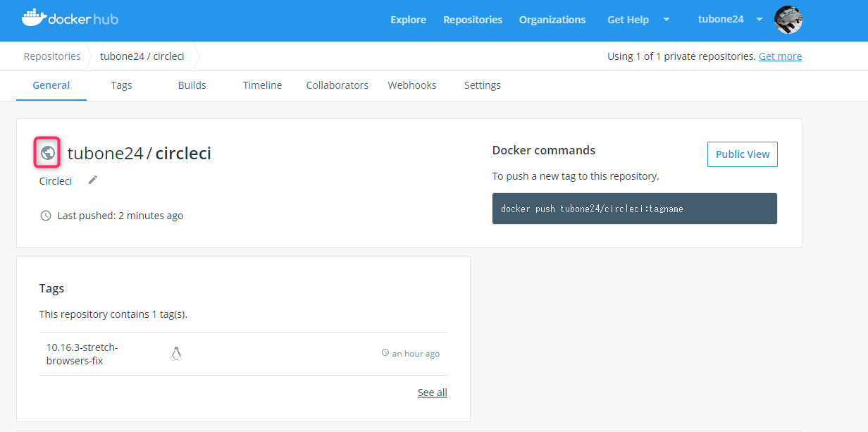The image size is (868, 432).
Task: Navigate to Explore in the top bar
Action: pyautogui.click(x=408, y=20)
